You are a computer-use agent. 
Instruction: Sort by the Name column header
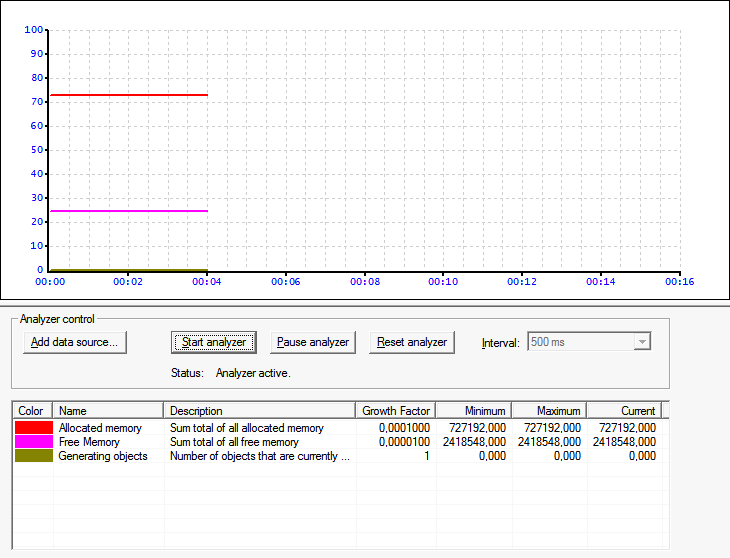(x=108, y=411)
